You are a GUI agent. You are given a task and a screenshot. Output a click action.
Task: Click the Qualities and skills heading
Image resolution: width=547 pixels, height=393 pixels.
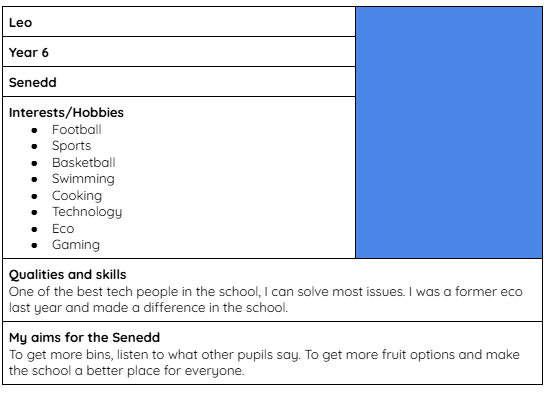[68, 275]
